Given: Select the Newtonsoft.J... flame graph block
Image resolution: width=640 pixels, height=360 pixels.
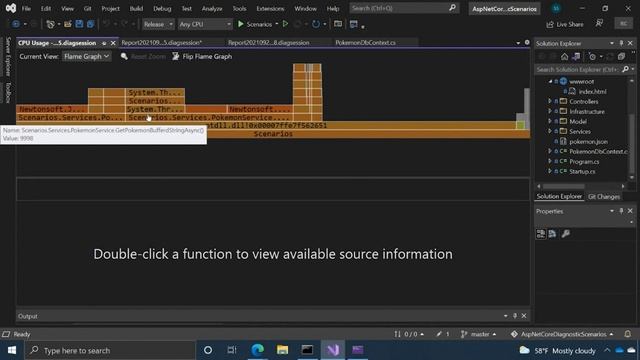Looking at the screenshot, I should (x=52, y=109).
